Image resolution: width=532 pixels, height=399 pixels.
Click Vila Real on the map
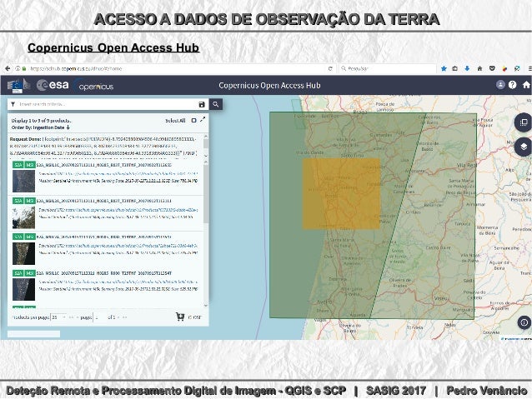pos(467,166)
